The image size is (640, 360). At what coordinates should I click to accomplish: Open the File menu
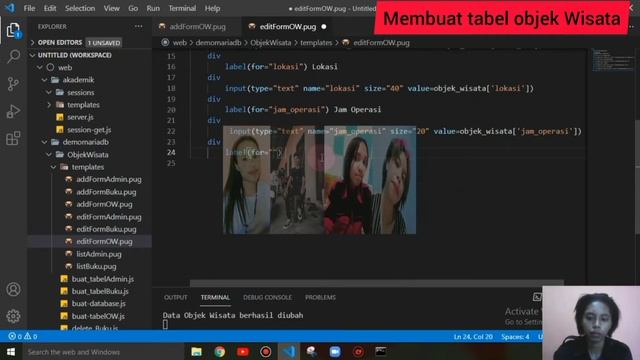(x=29, y=8)
